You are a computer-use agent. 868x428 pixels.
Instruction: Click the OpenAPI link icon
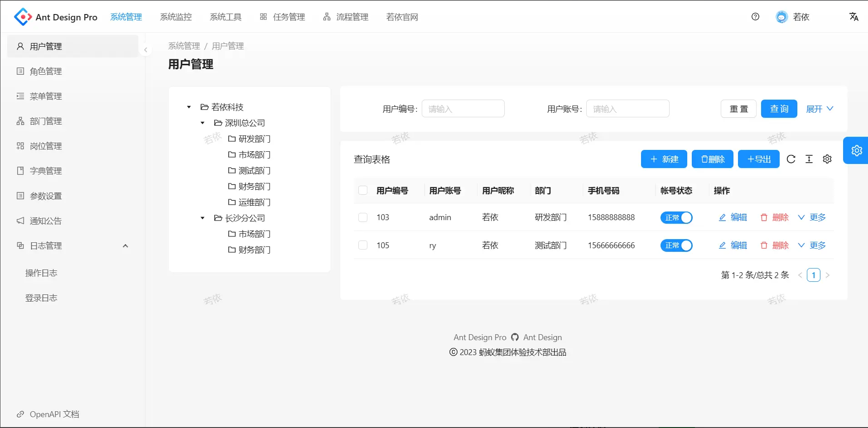pos(20,414)
